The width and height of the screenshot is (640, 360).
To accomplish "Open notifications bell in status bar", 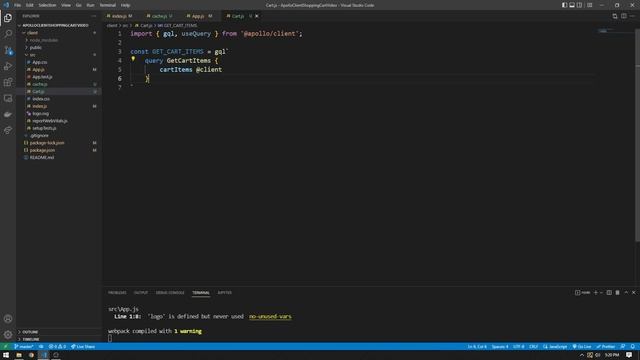I will pos(633,347).
